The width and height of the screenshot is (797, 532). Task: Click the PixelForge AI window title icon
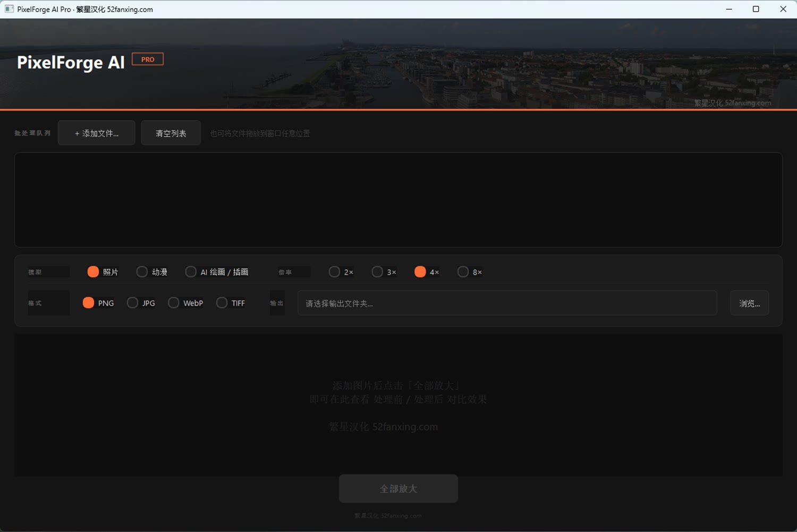click(x=9, y=9)
